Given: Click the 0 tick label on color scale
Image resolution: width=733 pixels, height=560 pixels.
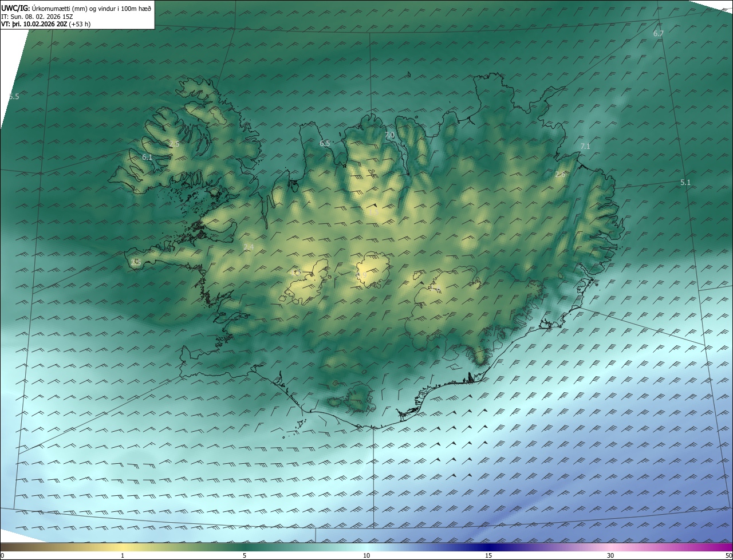Looking at the screenshot, I should coord(2,555).
